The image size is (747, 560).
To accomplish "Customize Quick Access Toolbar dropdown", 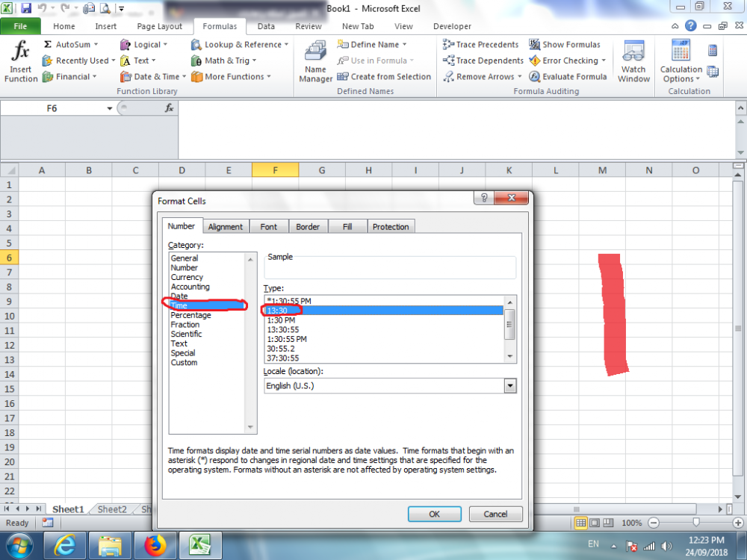I will tap(122, 8).
